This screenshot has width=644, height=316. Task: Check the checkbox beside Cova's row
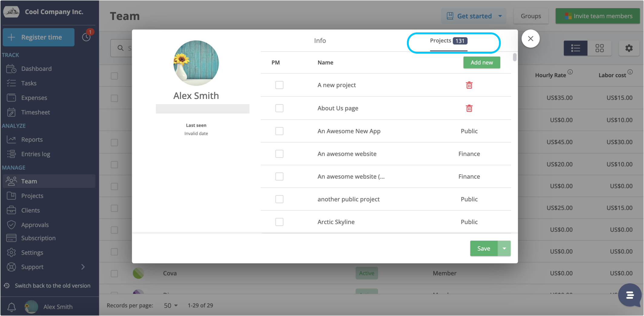point(114,273)
